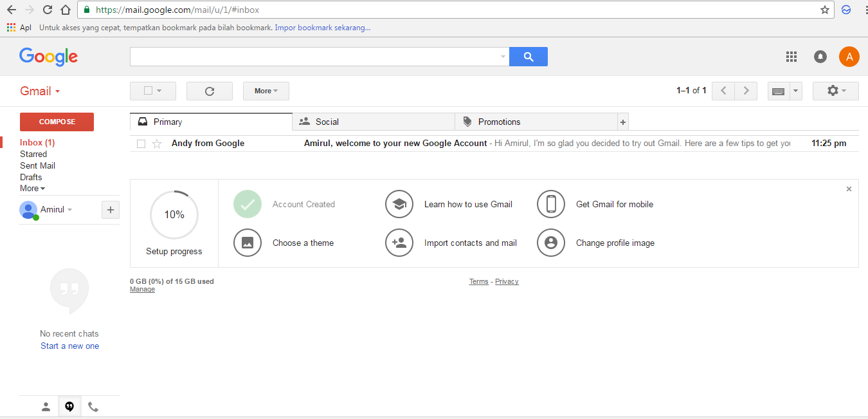The height and width of the screenshot is (419, 868).
Task: Click the Learn how to use Gmail icon
Action: [399, 204]
